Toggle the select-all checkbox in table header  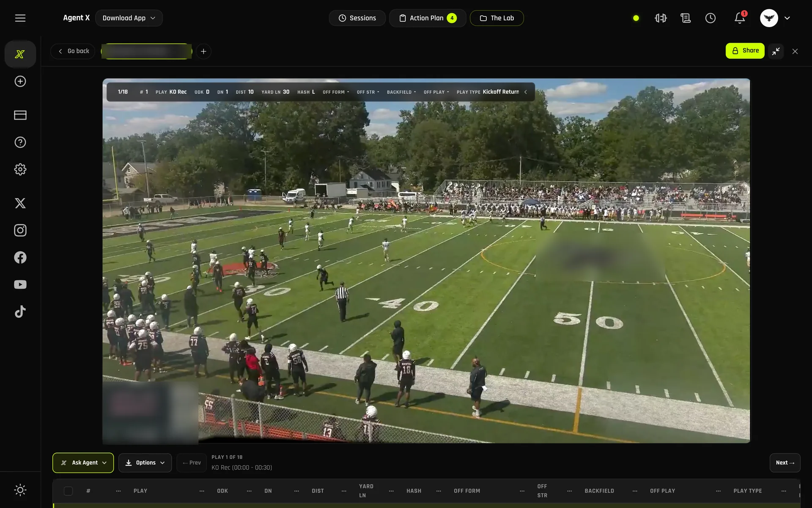tap(68, 491)
